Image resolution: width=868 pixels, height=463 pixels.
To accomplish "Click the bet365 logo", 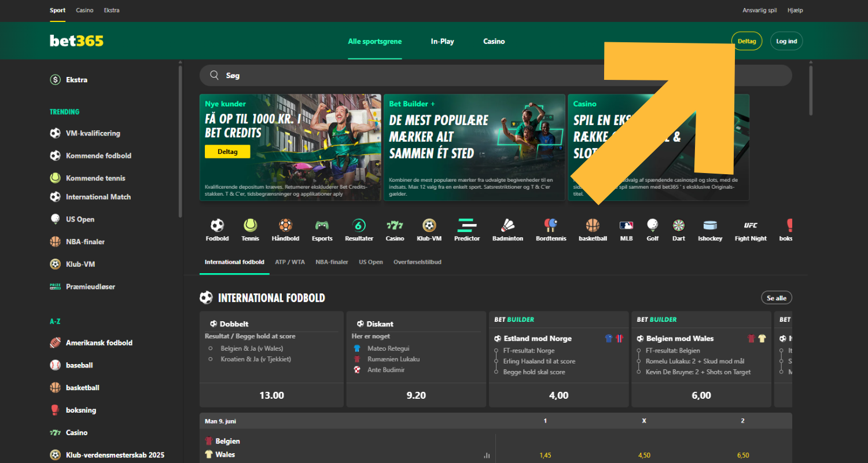I will pyautogui.click(x=76, y=41).
